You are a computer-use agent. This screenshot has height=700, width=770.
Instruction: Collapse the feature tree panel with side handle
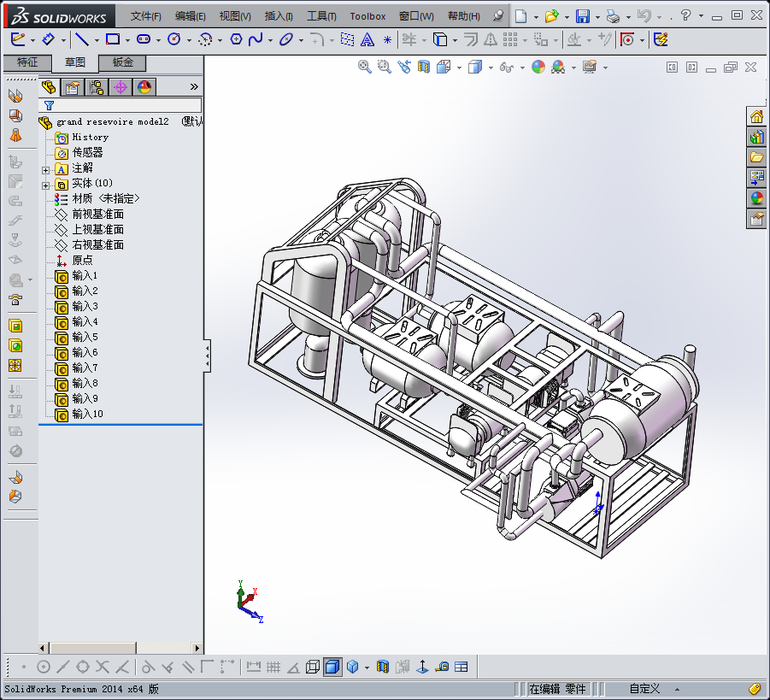207,356
